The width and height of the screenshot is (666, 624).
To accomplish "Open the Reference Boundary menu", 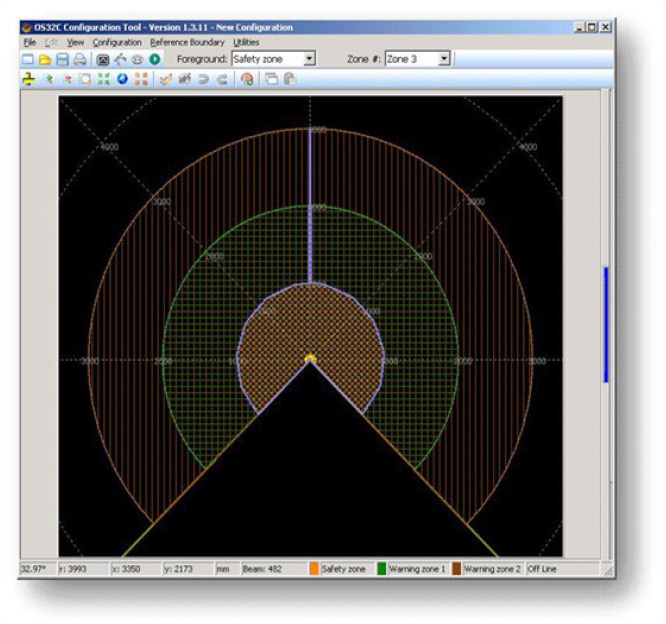I will tap(187, 42).
